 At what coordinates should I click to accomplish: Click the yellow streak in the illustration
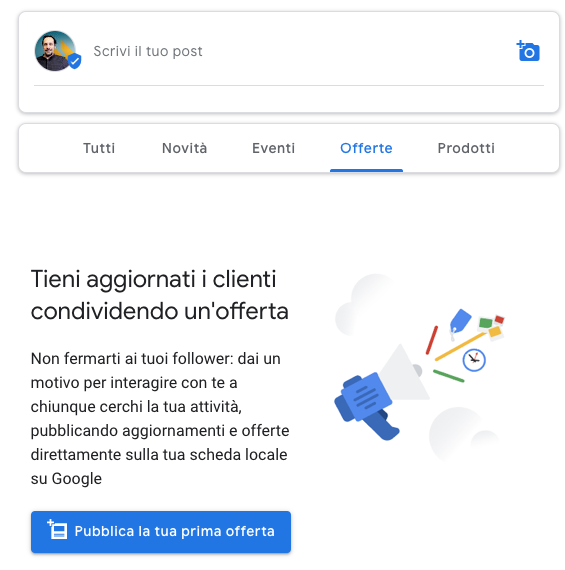460,347
